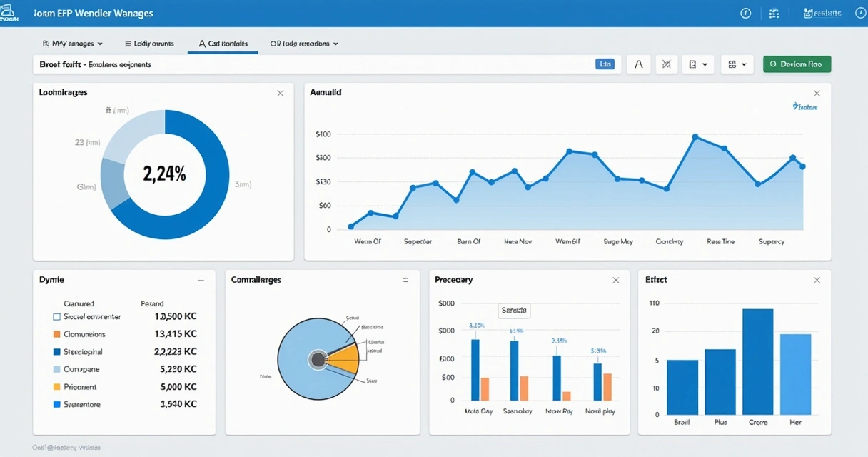Open the Comrallerges panel menu icon
868x457 pixels.
[405, 281]
